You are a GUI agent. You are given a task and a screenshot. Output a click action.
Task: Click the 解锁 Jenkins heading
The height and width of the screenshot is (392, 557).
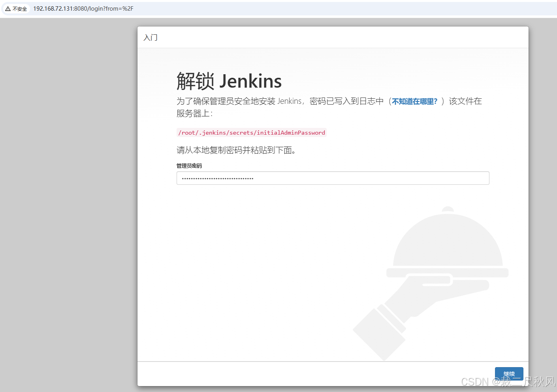pos(229,81)
